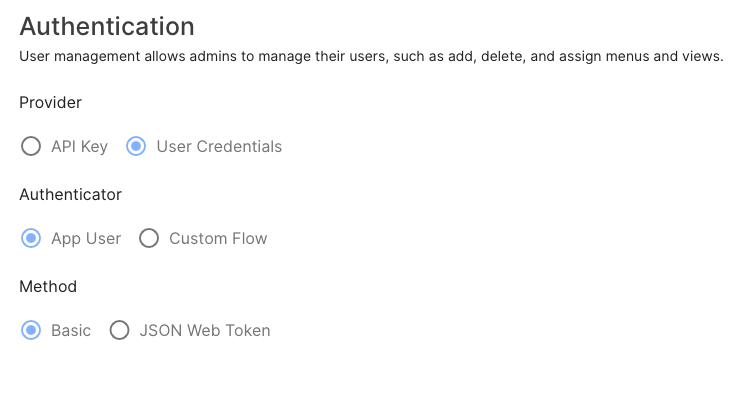
Task: Select the API Key radio button
Action: 31,146
